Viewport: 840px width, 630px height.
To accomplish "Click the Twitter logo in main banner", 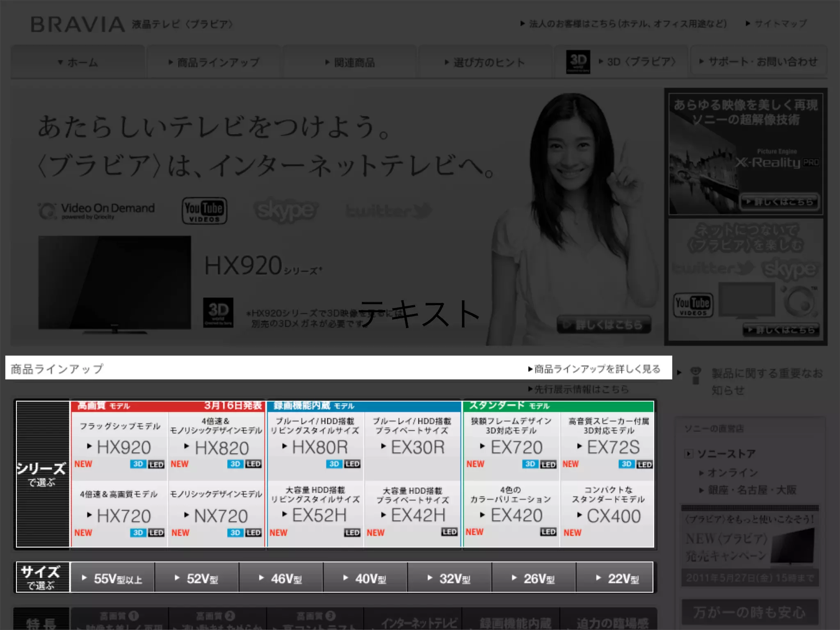I will 388,211.
